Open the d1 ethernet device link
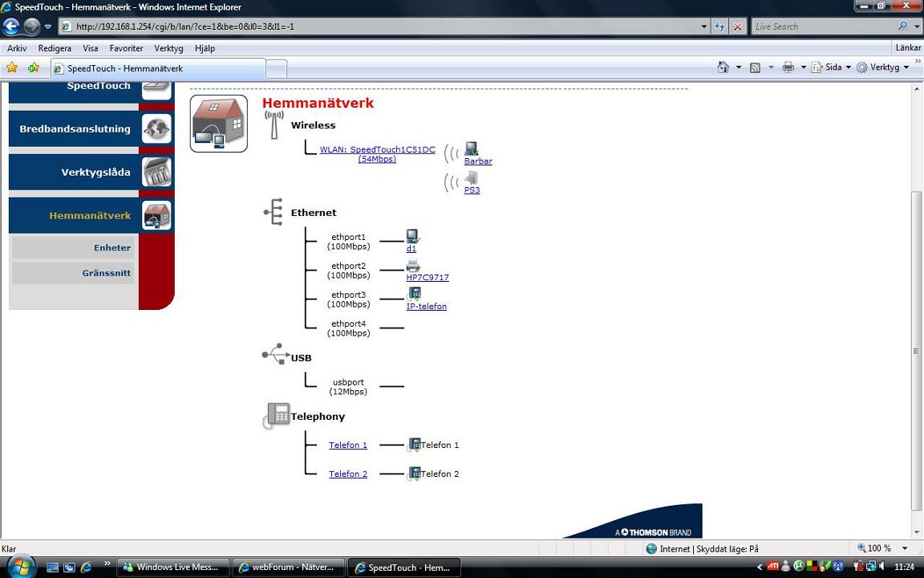 [x=411, y=248]
